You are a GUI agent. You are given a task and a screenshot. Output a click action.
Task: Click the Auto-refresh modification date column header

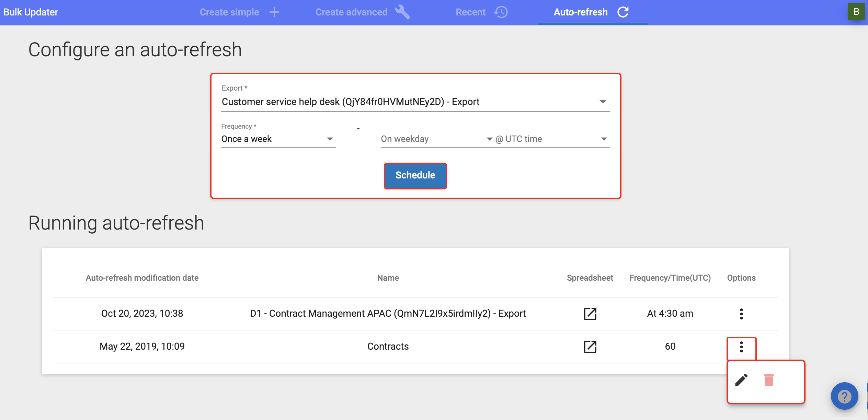pyautogui.click(x=142, y=278)
